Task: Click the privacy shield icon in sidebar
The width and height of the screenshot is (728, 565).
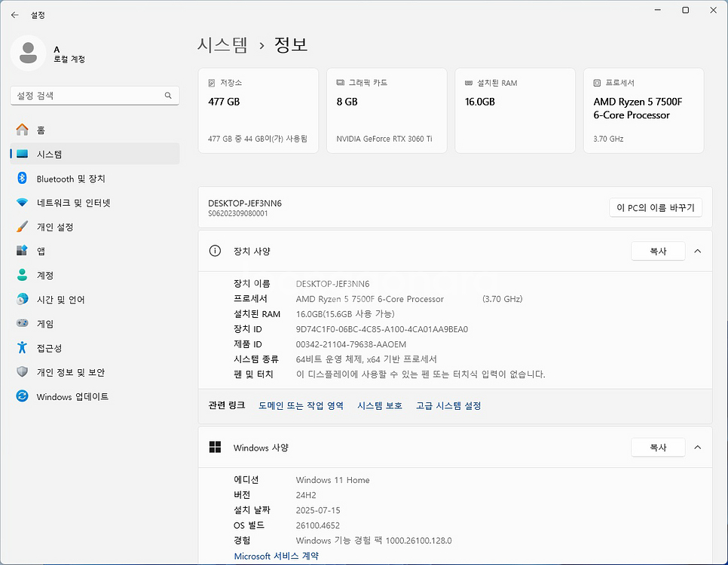Action: click(22, 372)
